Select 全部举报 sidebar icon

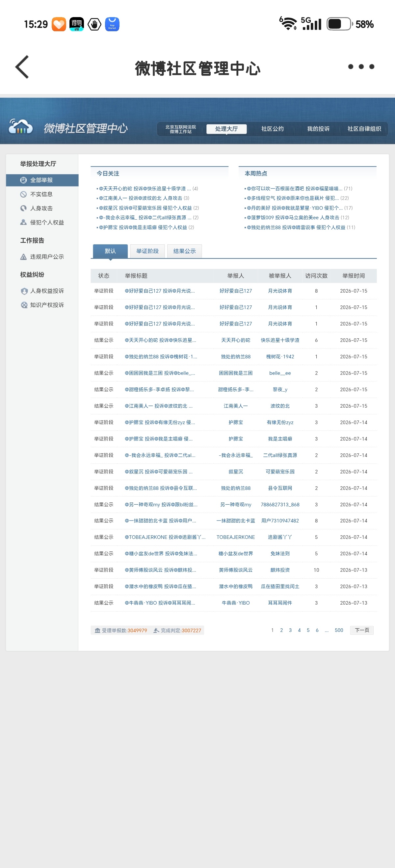(x=23, y=180)
